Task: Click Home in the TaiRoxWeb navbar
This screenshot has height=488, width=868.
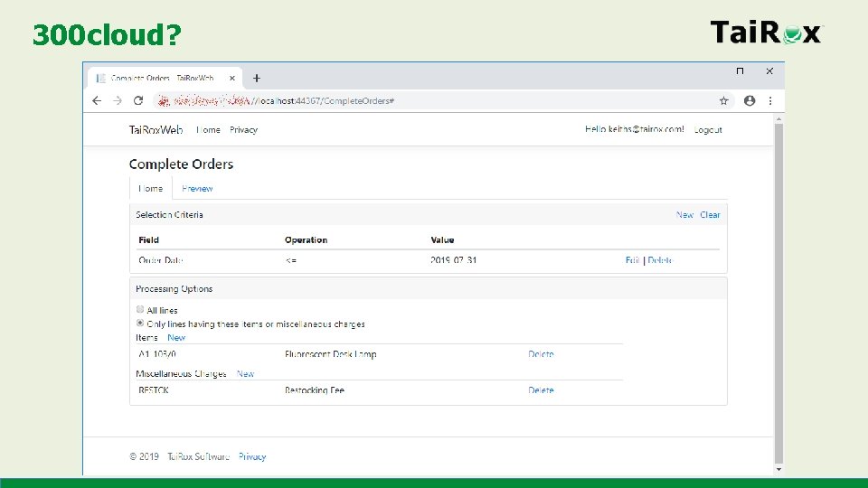Action: point(208,130)
